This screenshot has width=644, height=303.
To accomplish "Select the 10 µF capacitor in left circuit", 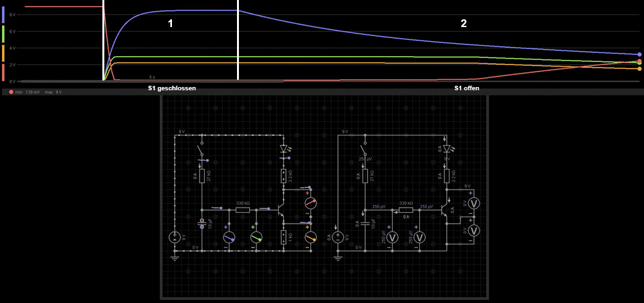I will [x=202, y=224].
